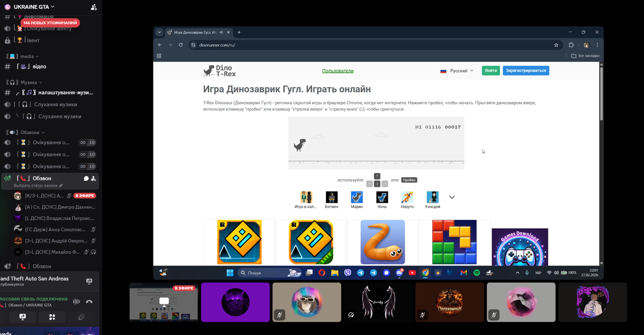Choose the Бэтмен character skin
This screenshot has height=335, width=644.
pyautogui.click(x=332, y=200)
